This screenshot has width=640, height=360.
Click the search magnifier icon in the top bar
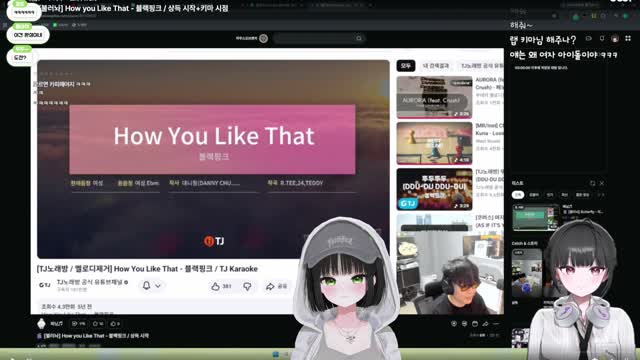(359, 38)
